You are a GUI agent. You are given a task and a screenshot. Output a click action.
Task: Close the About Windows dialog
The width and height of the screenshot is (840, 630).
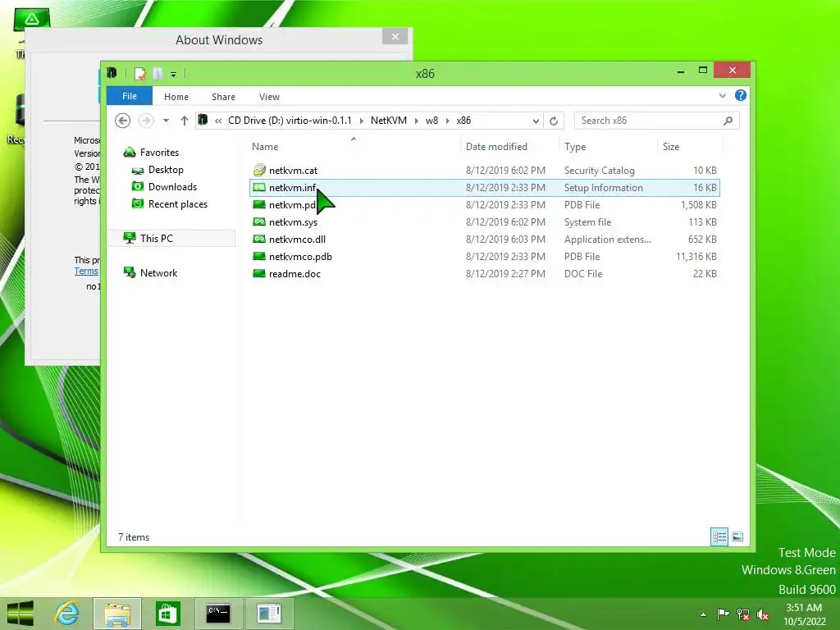click(395, 36)
